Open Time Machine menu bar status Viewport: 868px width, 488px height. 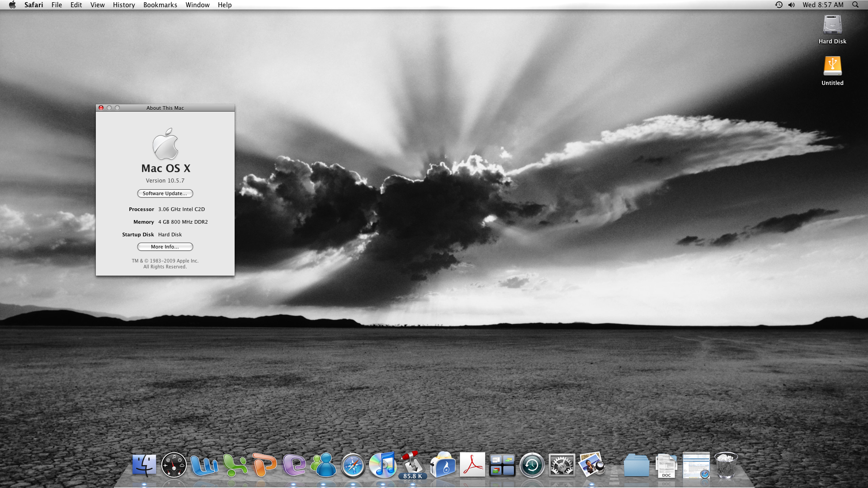(778, 5)
